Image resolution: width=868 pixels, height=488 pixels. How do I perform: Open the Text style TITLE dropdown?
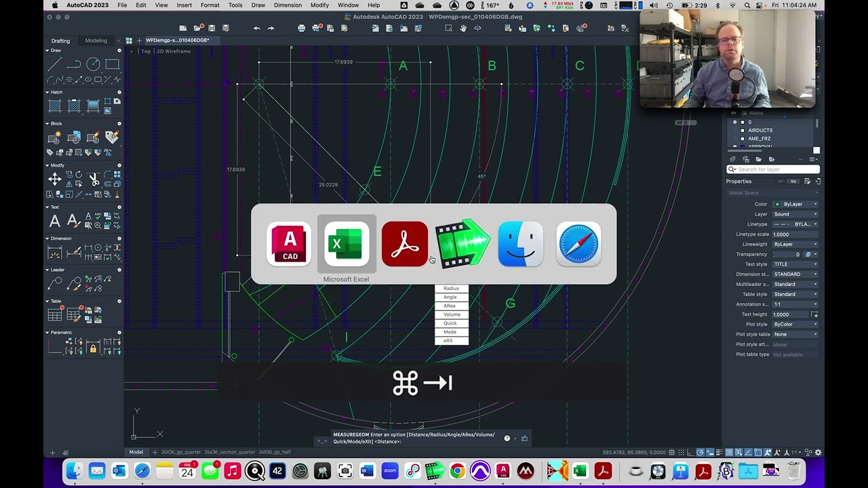[796, 264]
